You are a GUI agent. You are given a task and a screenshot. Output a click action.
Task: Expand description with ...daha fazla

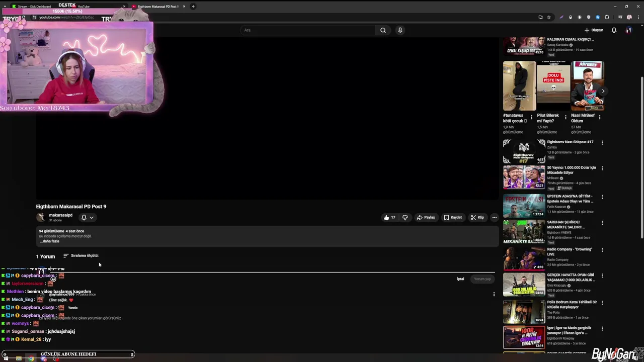click(x=49, y=241)
